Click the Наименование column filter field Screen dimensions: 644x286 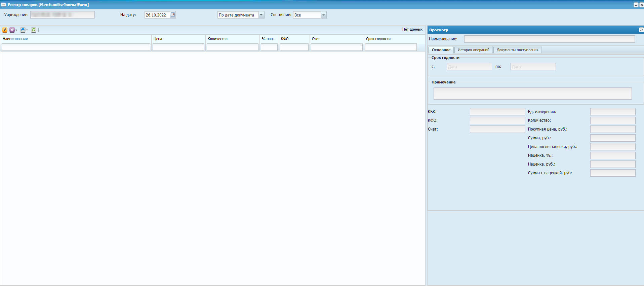(76, 47)
